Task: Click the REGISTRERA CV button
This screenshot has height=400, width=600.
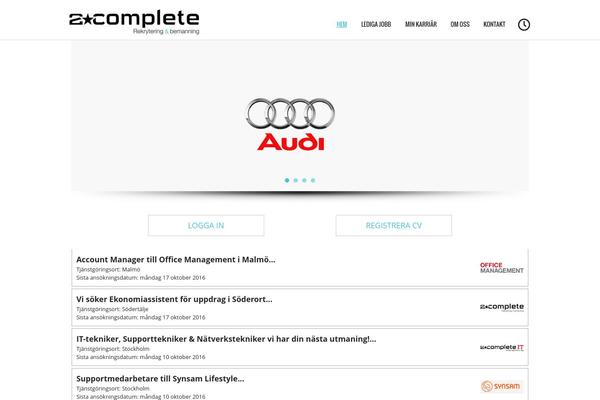Action: pyautogui.click(x=394, y=225)
